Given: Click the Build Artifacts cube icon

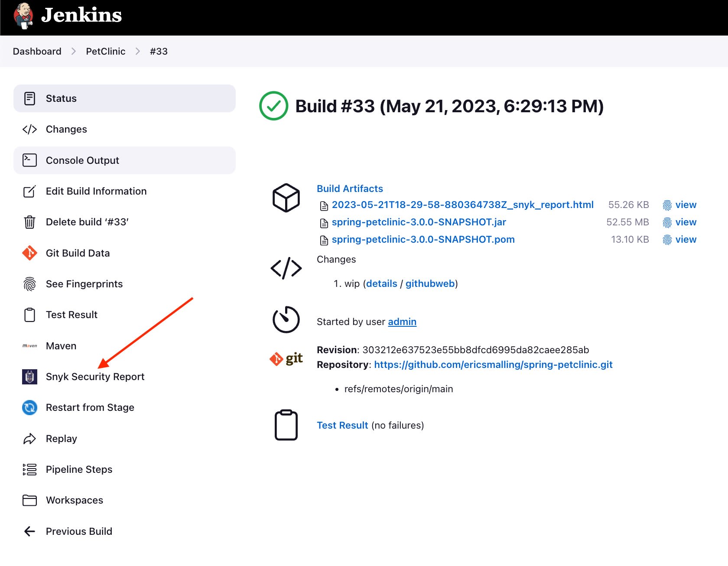Looking at the screenshot, I should pos(286,198).
